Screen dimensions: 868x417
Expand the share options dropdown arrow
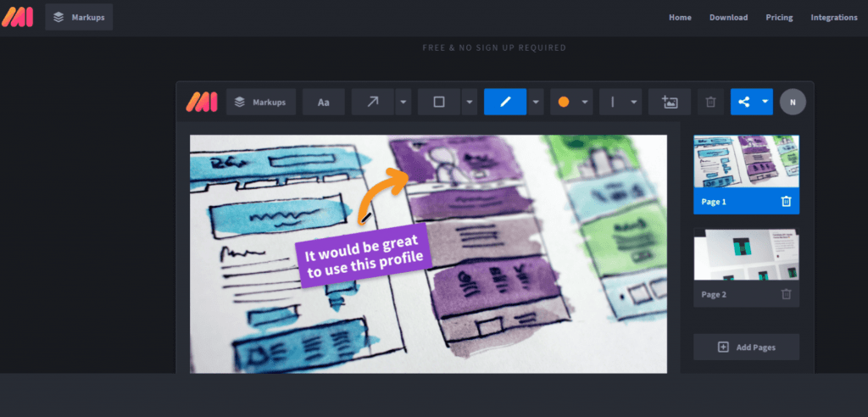765,102
